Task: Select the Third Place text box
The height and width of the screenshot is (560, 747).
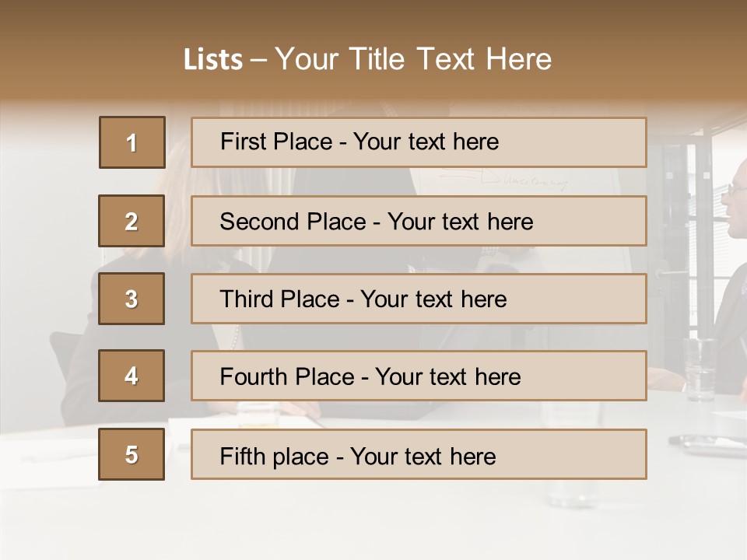Action: pos(419,299)
